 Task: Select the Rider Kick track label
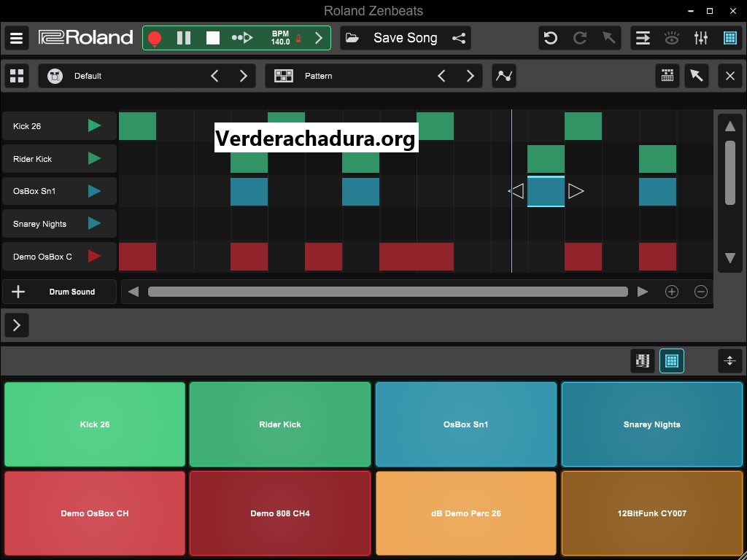pos(32,159)
